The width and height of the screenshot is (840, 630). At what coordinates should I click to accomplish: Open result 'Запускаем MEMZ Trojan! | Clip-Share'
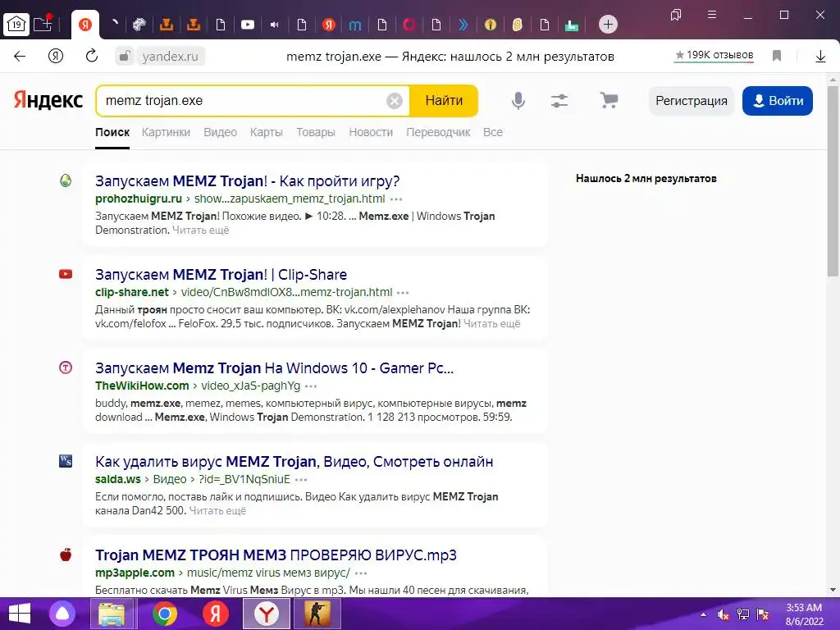coord(221,275)
